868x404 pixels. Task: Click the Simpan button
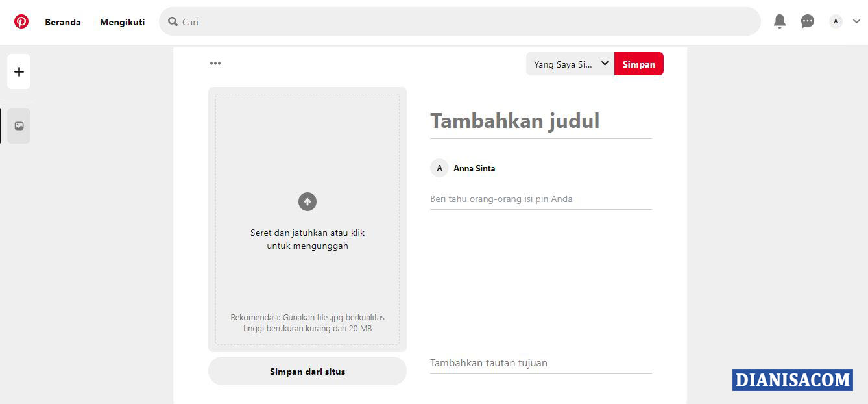638,63
